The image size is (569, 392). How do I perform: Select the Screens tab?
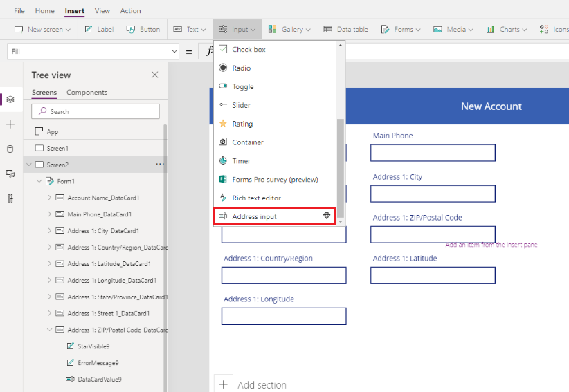pos(44,93)
